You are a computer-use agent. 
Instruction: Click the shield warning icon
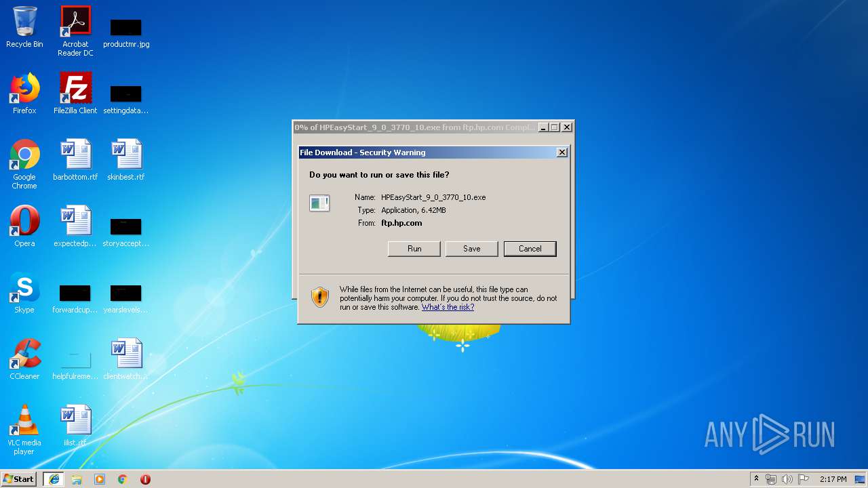(x=320, y=297)
